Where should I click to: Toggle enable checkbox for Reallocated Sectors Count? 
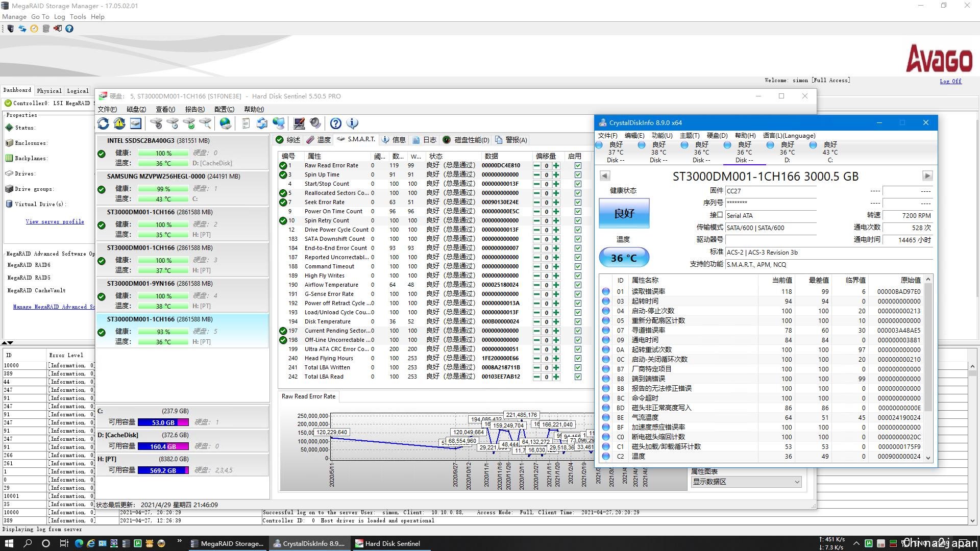578,193
